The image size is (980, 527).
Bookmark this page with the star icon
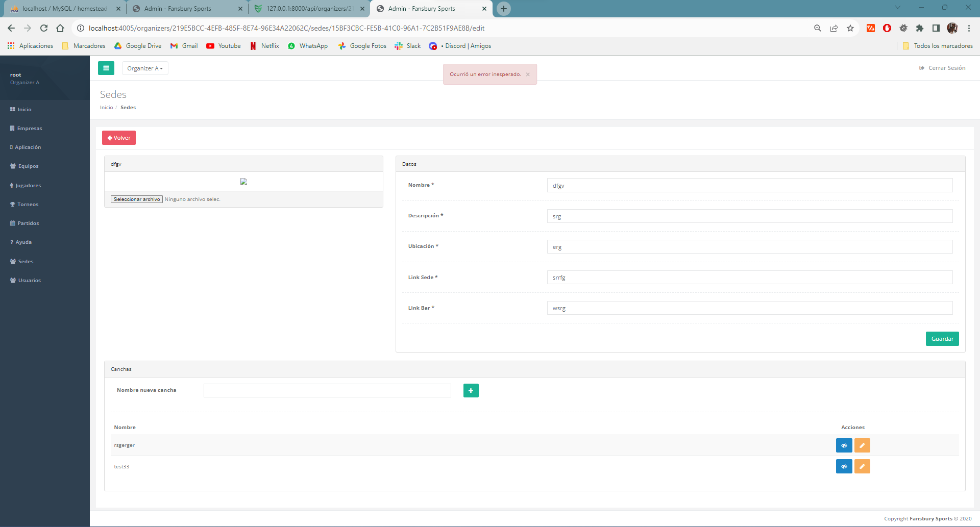pos(850,28)
